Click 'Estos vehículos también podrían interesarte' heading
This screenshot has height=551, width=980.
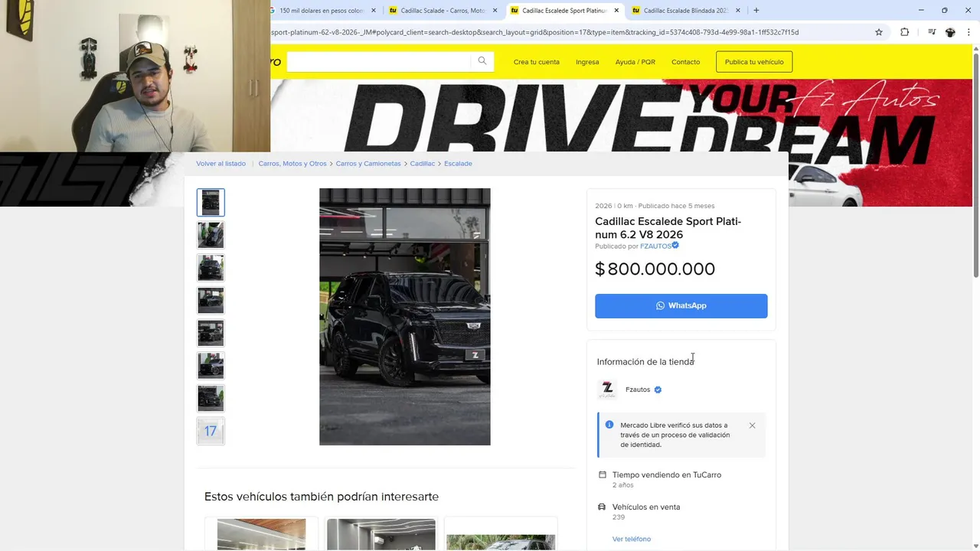[322, 497]
